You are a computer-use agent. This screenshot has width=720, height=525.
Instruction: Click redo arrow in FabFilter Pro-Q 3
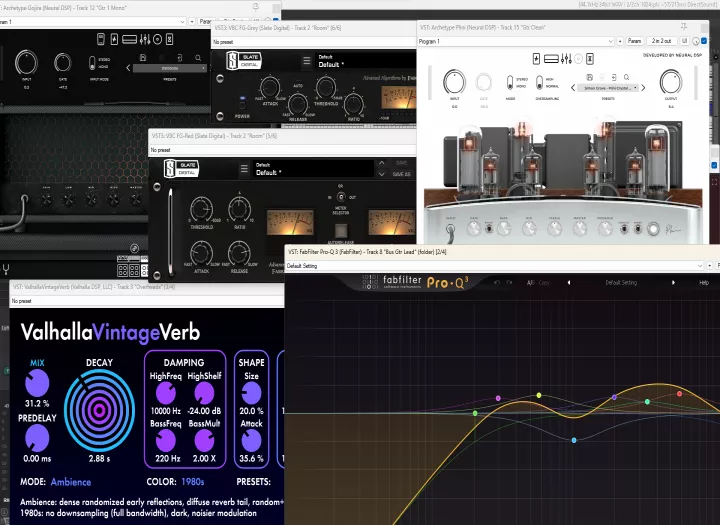click(509, 282)
